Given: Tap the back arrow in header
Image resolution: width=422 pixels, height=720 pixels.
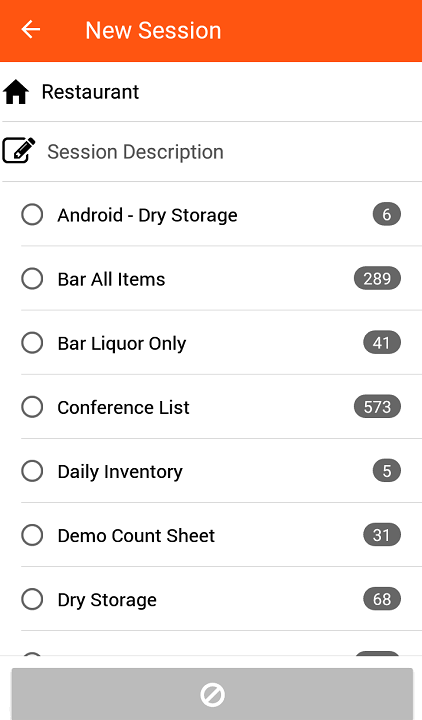Looking at the screenshot, I should coord(31,30).
